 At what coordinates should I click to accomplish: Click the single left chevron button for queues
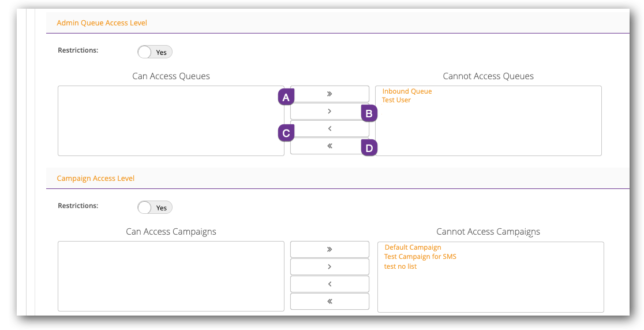(x=330, y=128)
